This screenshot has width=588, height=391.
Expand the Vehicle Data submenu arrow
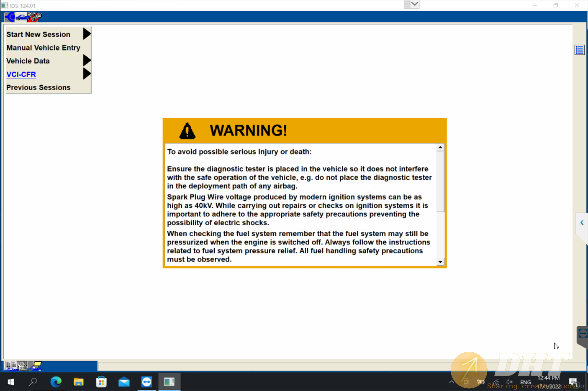[x=87, y=60]
